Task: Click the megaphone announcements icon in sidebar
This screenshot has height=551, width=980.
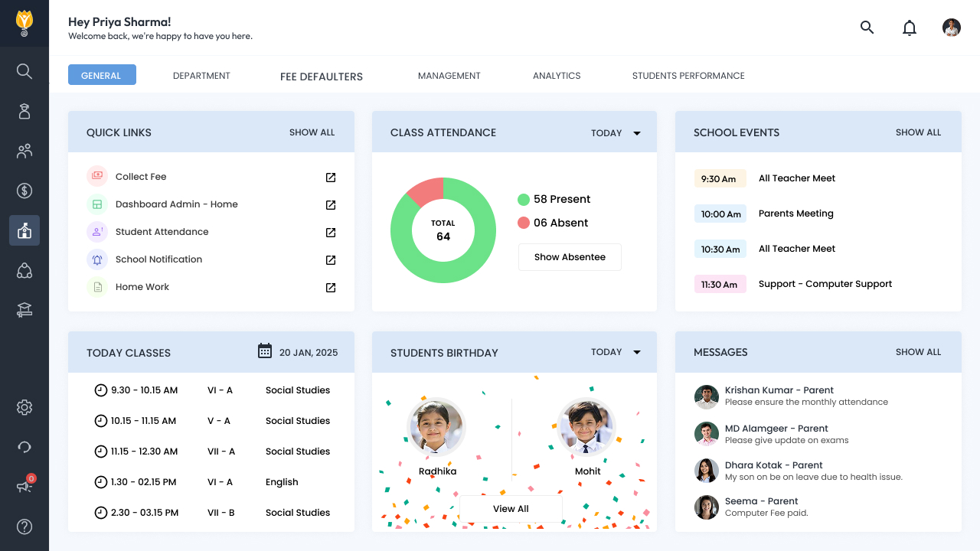Action: tap(24, 487)
